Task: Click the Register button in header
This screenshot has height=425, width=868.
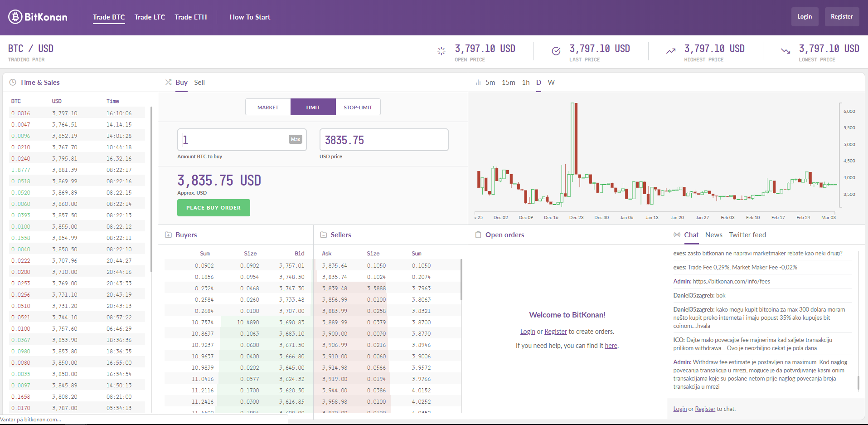Action: pyautogui.click(x=842, y=17)
